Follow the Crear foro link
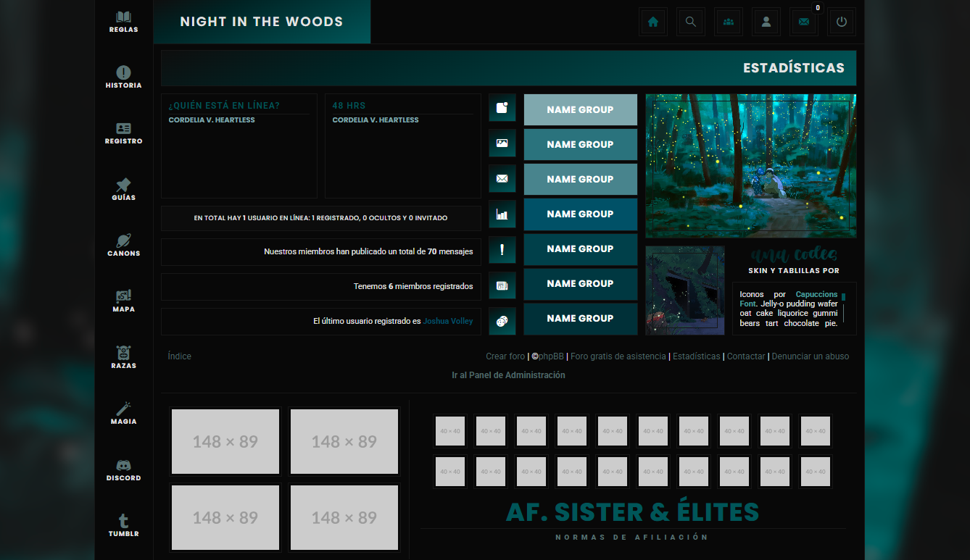Viewport: 970px width, 560px height. tap(505, 356)
